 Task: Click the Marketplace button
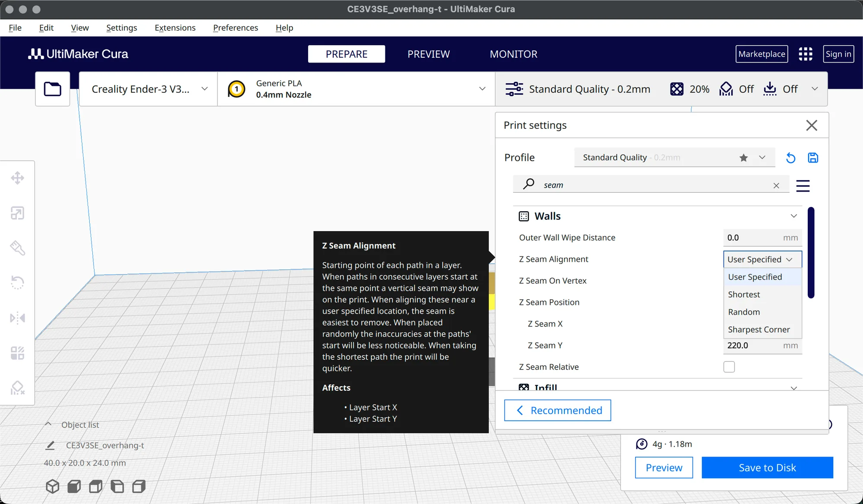point(762,54)
